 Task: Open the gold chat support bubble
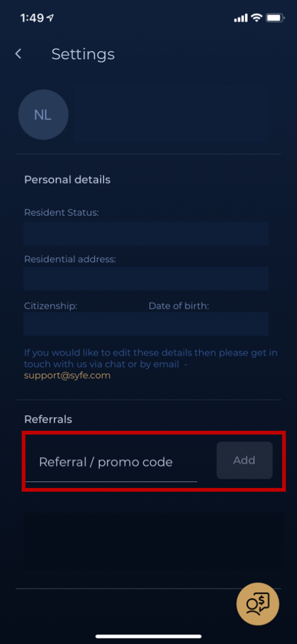[x=258, y=604]
